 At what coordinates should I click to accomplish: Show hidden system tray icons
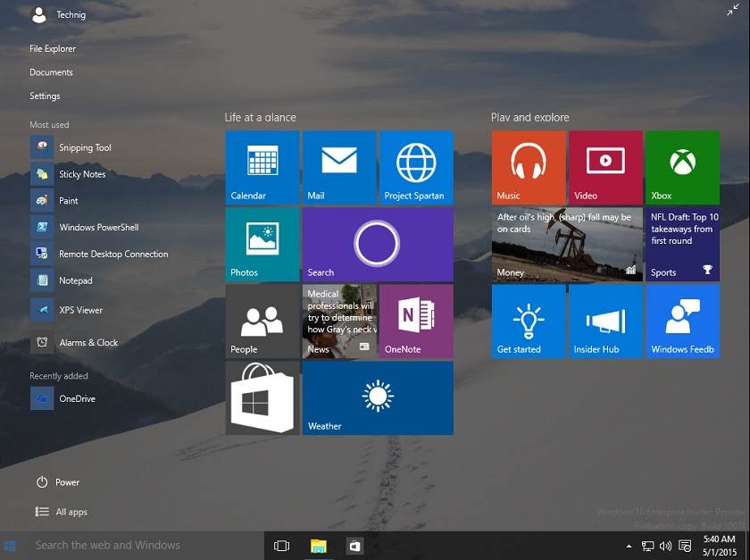tap(629, 546)
